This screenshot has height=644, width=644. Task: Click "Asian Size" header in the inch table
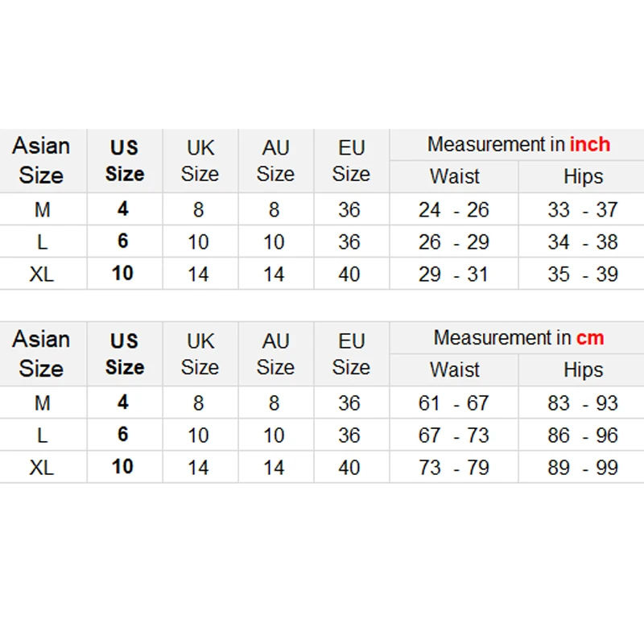click(x=42, y=160)
